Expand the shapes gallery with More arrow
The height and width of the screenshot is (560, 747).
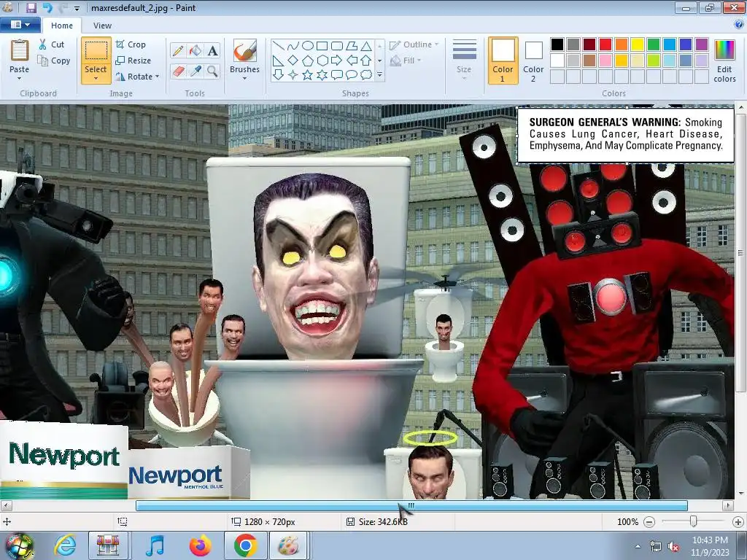379,75
